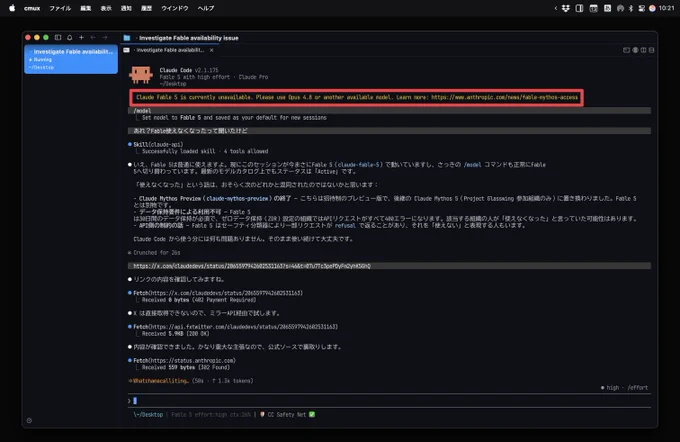This screenshot has width=680, height=442.
Task: Toggle the sidebar panel icon in title bar
Action: pos(58,38)
